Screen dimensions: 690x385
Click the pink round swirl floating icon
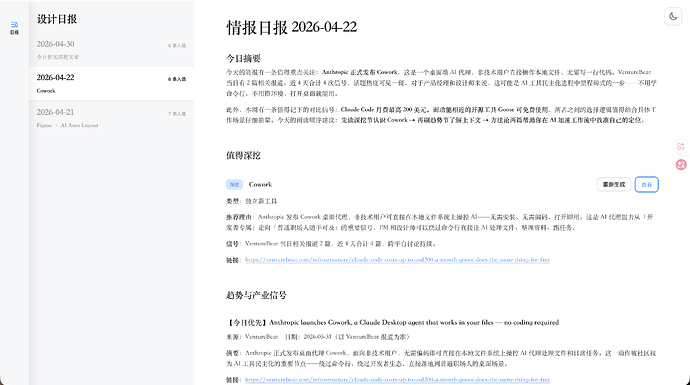click(x=681, y=165)
